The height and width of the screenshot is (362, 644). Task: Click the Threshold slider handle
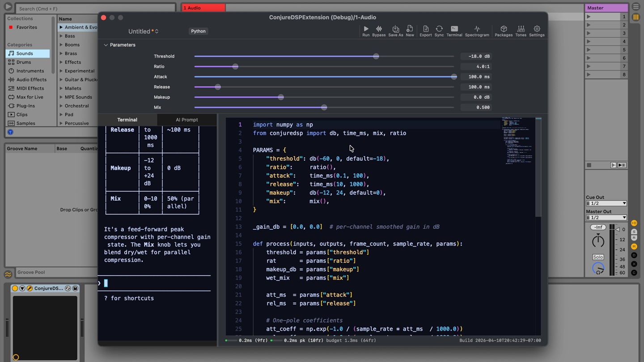coord(376,56)
